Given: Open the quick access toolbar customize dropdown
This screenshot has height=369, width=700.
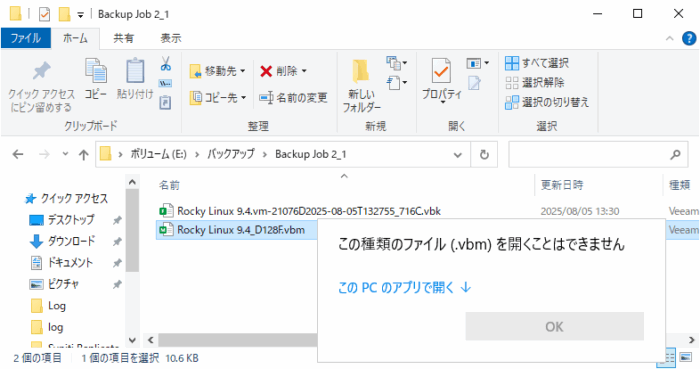Looking at the screenshot, I should pos(80,15).
